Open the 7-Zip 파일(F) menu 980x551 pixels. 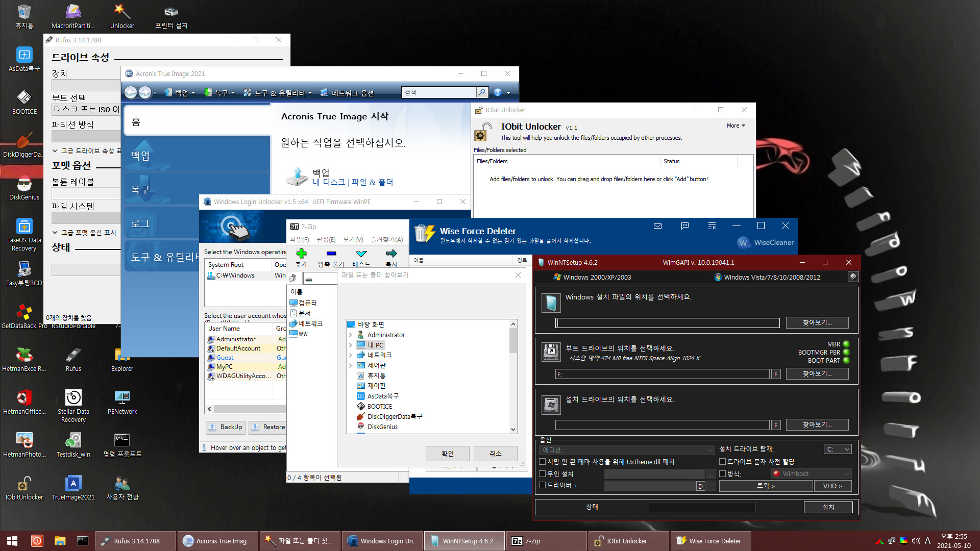click(299, 239)
